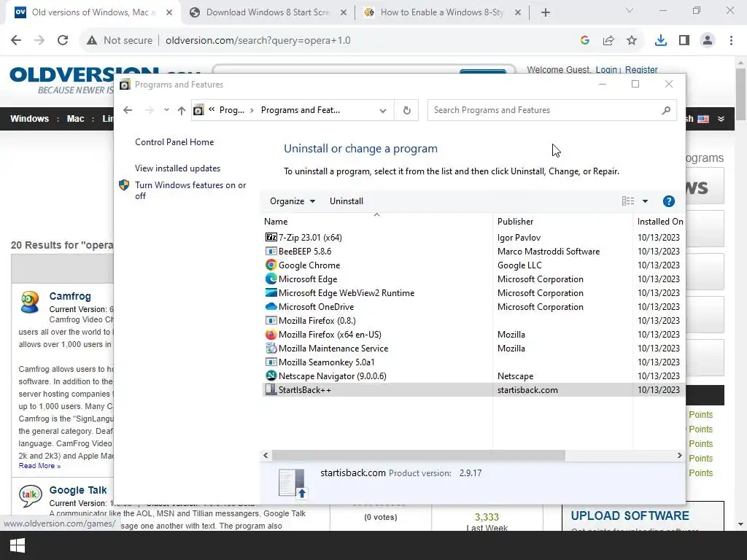Open the Camfrog result link
The image size is (747, 560).
point(70,296)
